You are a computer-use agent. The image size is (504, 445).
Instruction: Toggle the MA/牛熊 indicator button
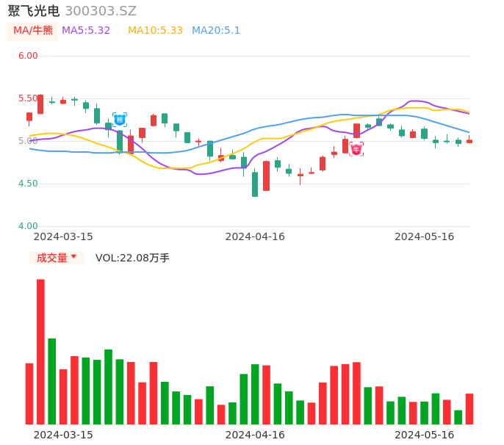[33, 31]
